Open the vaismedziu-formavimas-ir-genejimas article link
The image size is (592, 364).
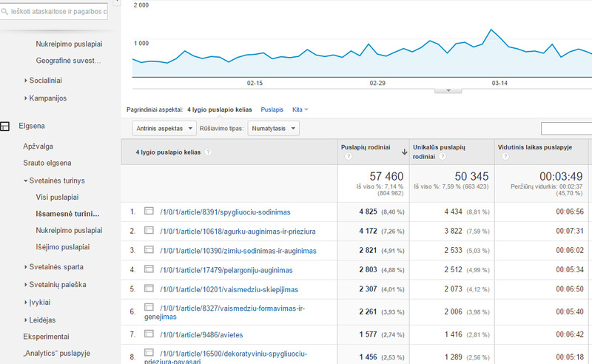coord(225,312)
